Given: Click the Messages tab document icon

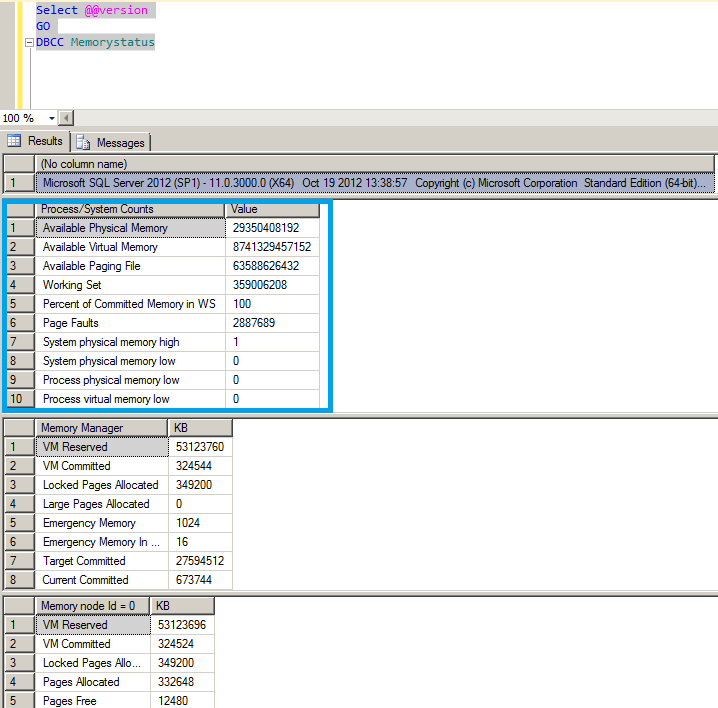Looking at the screenshot, I should [x=83, y=143].
